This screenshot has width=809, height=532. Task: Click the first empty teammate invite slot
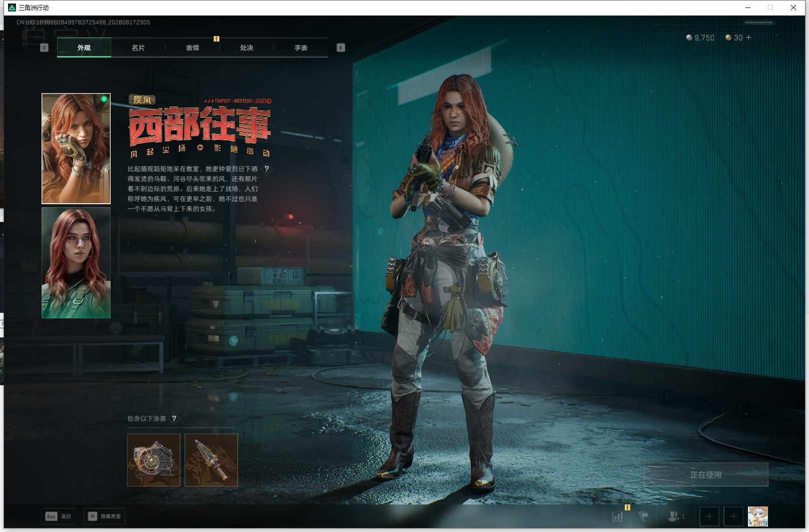click(709, 516)
